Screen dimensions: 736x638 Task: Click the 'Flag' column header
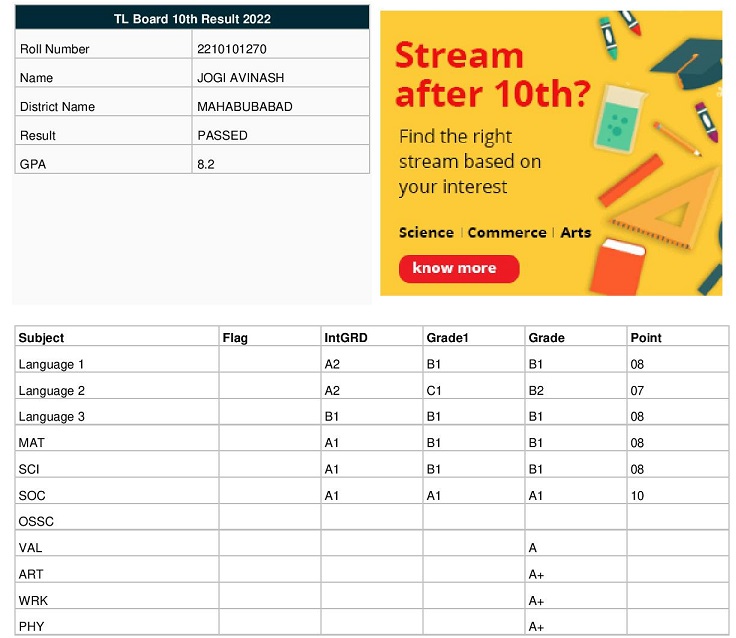(270, 337)
